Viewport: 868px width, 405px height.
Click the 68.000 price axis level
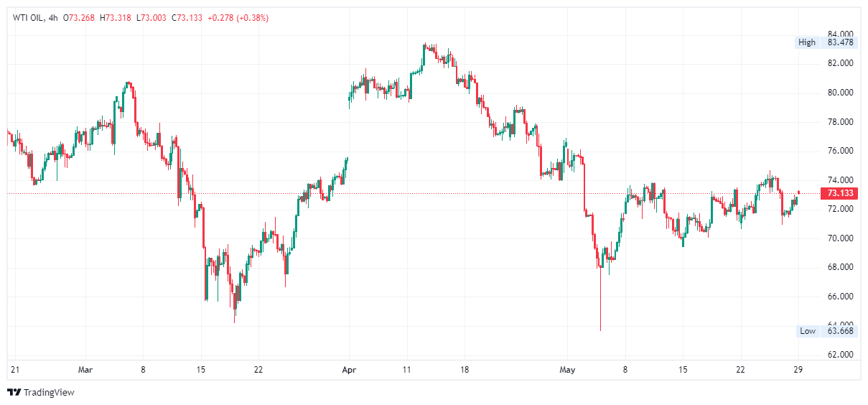tap(840, 267)
